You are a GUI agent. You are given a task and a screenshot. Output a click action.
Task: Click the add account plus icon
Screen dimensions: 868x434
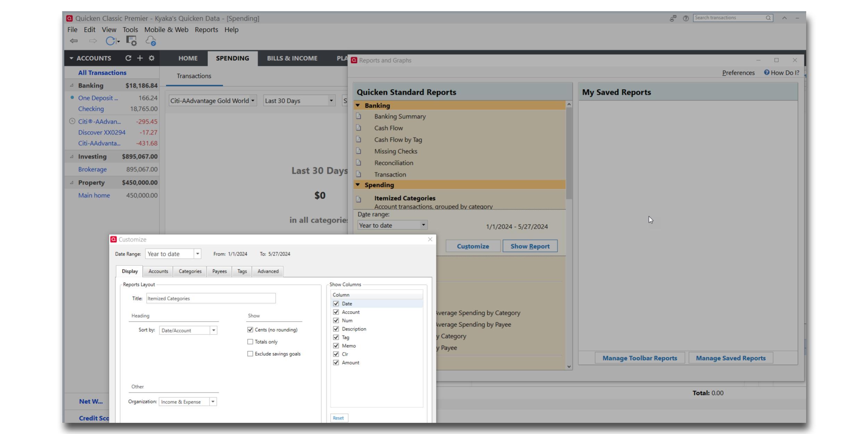(140, 58)
